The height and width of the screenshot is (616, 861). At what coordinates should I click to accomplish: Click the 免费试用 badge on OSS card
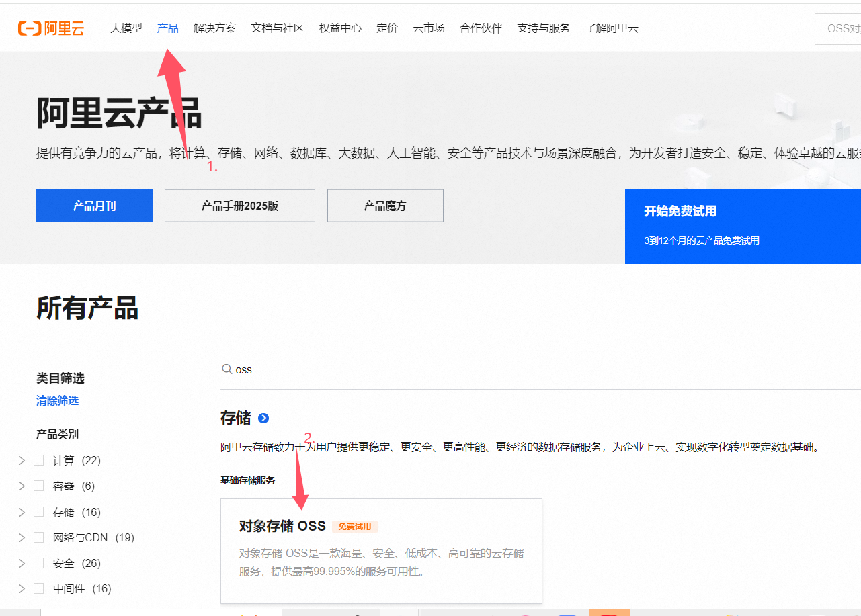coord(354,527)
